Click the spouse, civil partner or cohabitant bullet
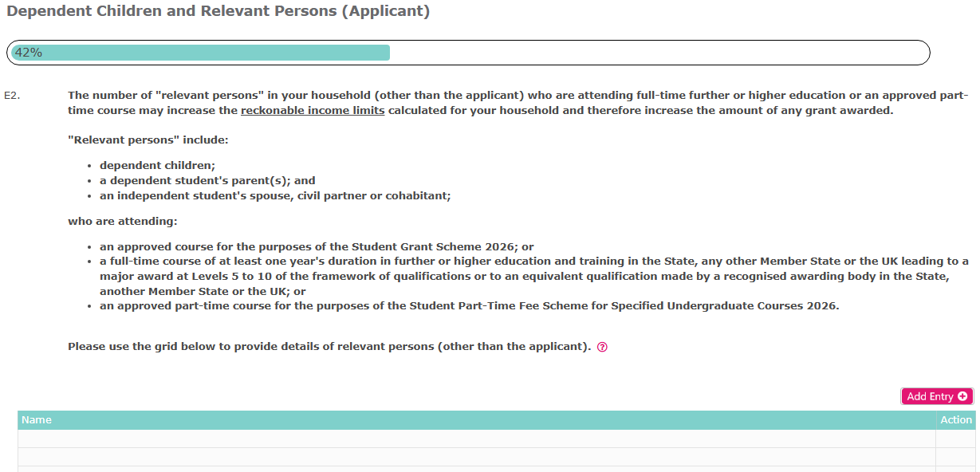The height and width of the screenshot is (472, 980). click(x=275, y=196)
